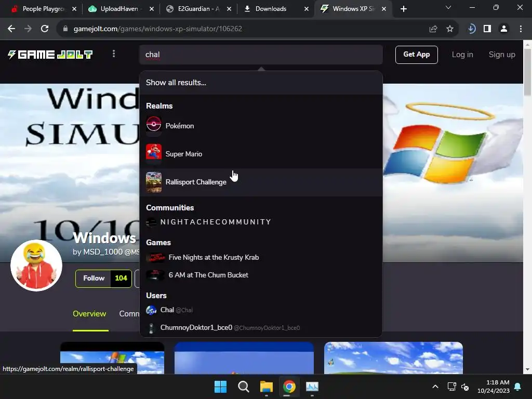532x399 pixels.
Task: Close the Downloads tab
Action: [307, 9]
